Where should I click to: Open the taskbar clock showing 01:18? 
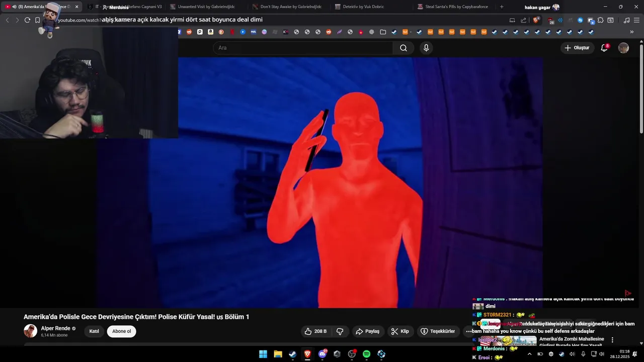tap(620, 354)
